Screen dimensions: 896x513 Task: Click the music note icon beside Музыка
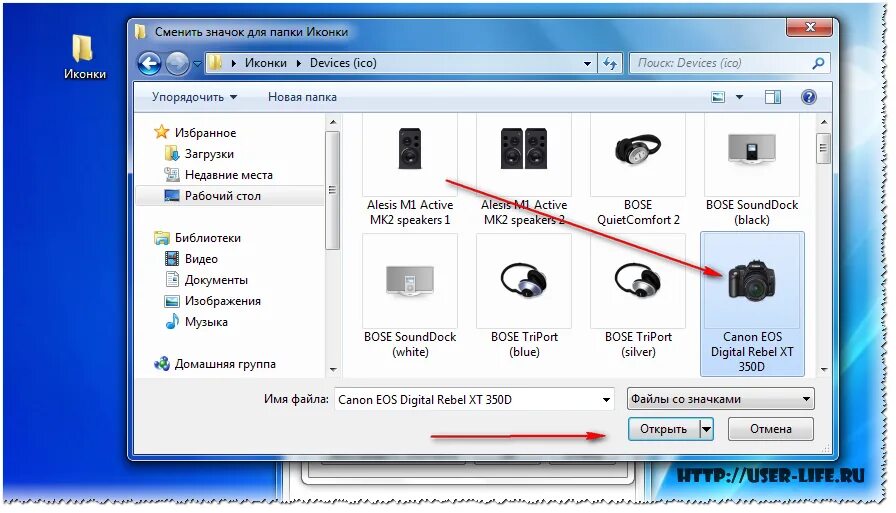coord(171,322)
